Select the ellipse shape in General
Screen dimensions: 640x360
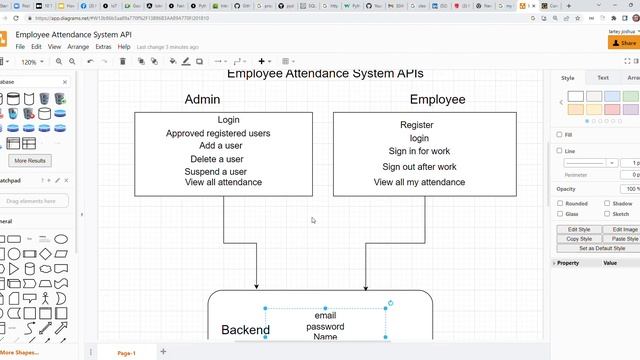61,239
